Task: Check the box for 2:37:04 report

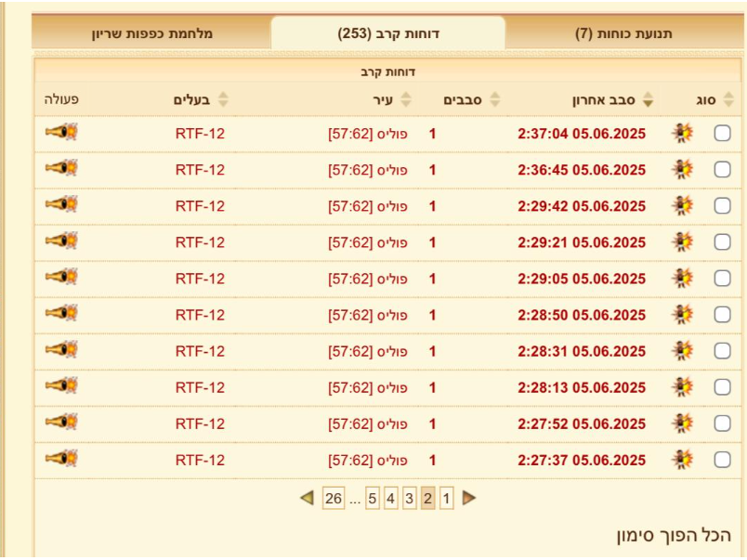Action: 722,134
